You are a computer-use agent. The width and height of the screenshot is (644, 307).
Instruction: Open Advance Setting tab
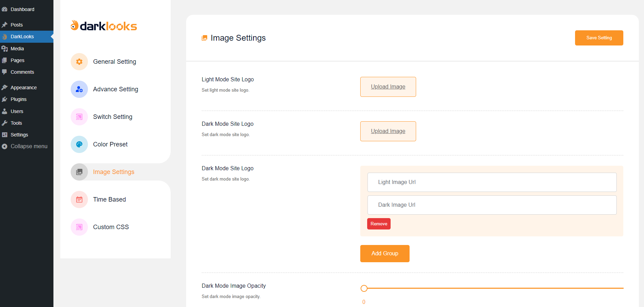point(115,89)
